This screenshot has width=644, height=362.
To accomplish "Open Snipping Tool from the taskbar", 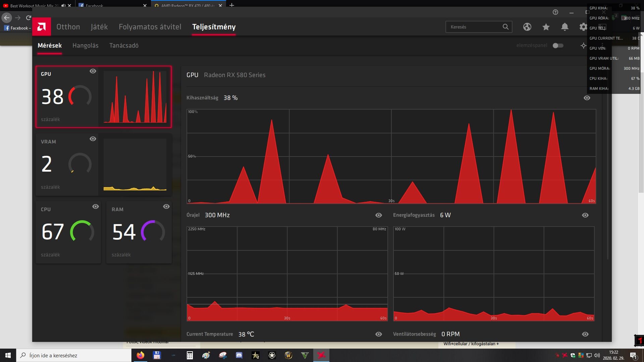I will (222, 355).
